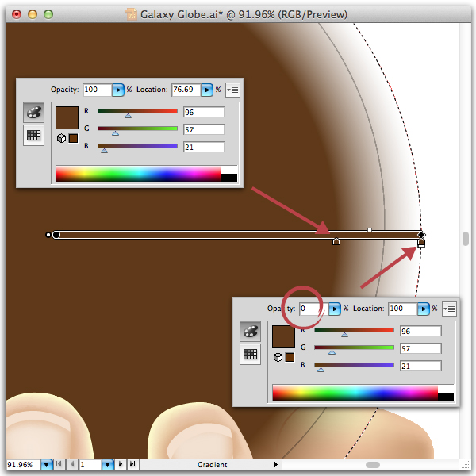Click the Opacity field showing 0
This screenshot has height=476, width=476.
313,309
